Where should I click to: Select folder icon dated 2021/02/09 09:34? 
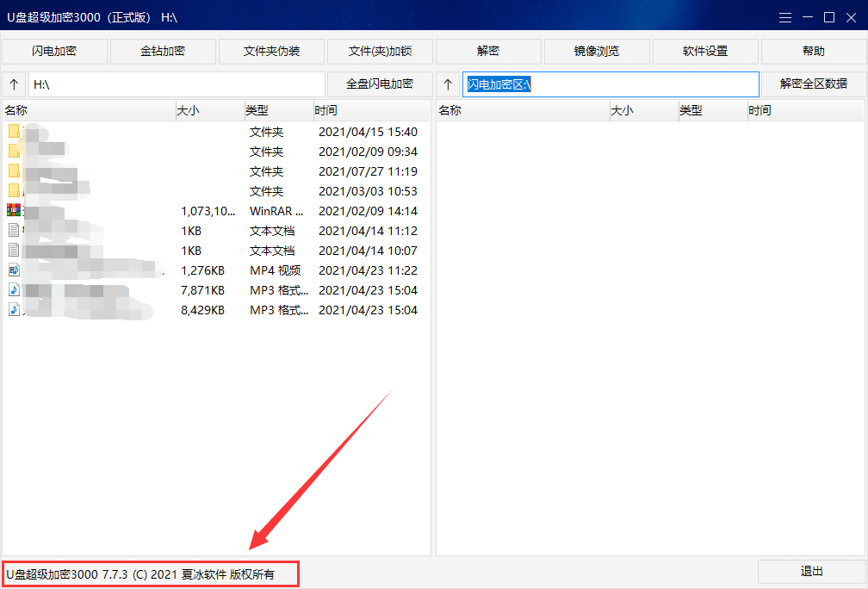point(14,152)
